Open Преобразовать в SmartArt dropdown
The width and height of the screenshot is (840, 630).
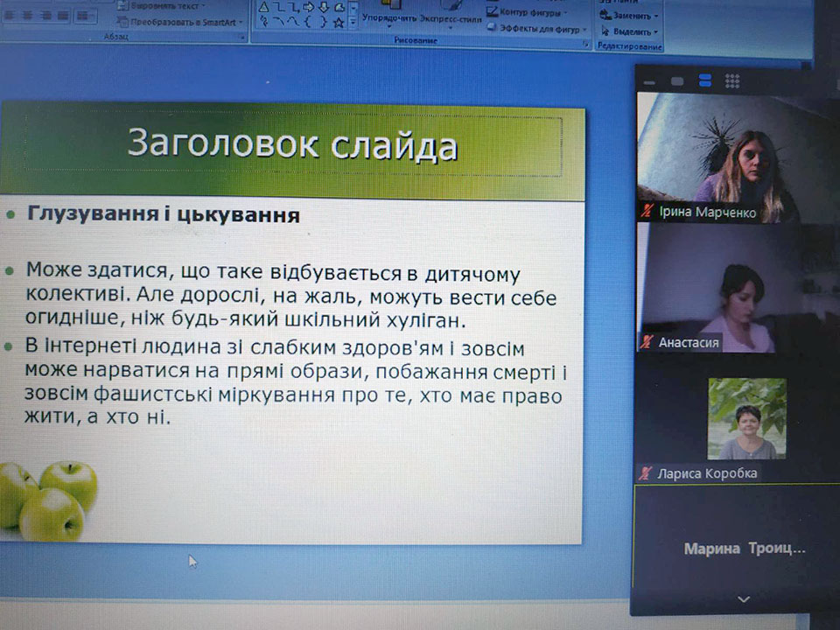click(x=180, y=22)
